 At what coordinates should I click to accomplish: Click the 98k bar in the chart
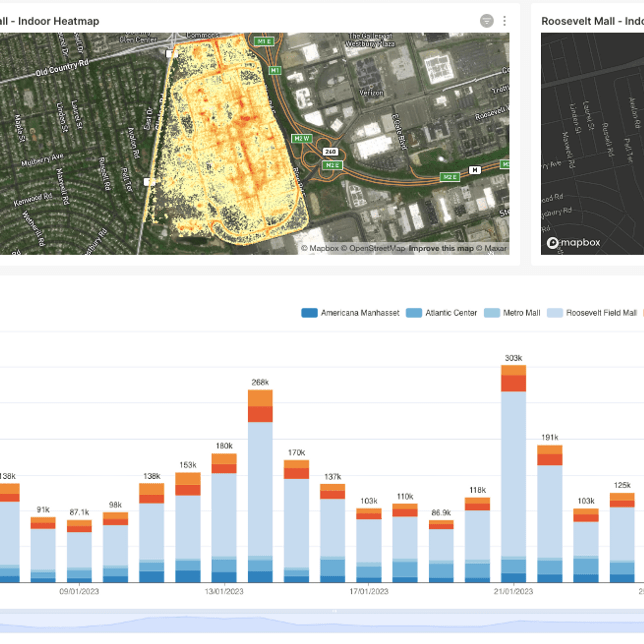pyautogui.click(x=115, y=547)
